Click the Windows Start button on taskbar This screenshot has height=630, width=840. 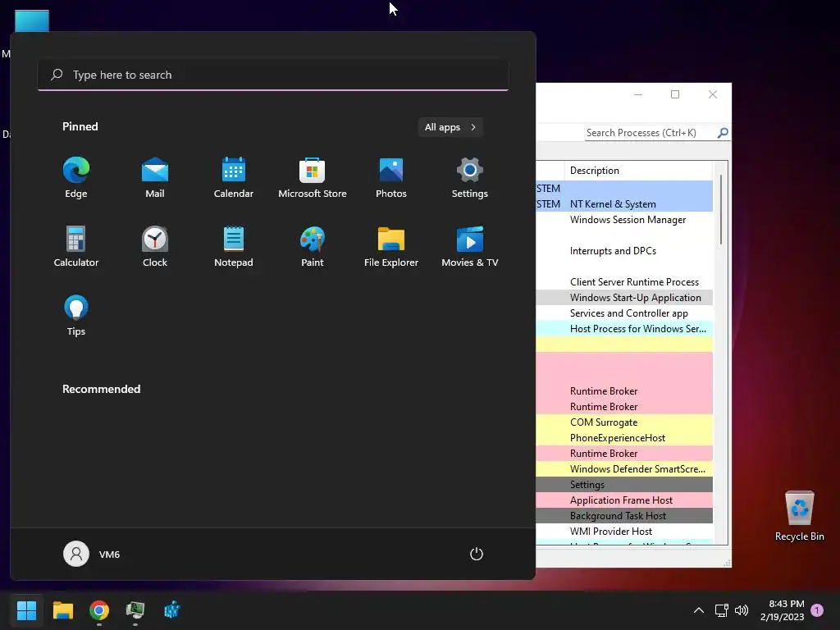(26, 610)
